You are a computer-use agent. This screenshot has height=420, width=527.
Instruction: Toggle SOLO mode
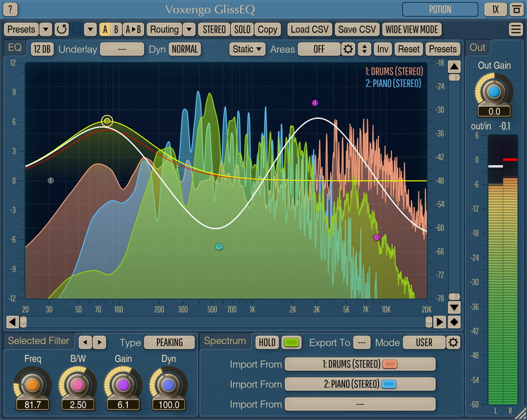tap(242, 30)
